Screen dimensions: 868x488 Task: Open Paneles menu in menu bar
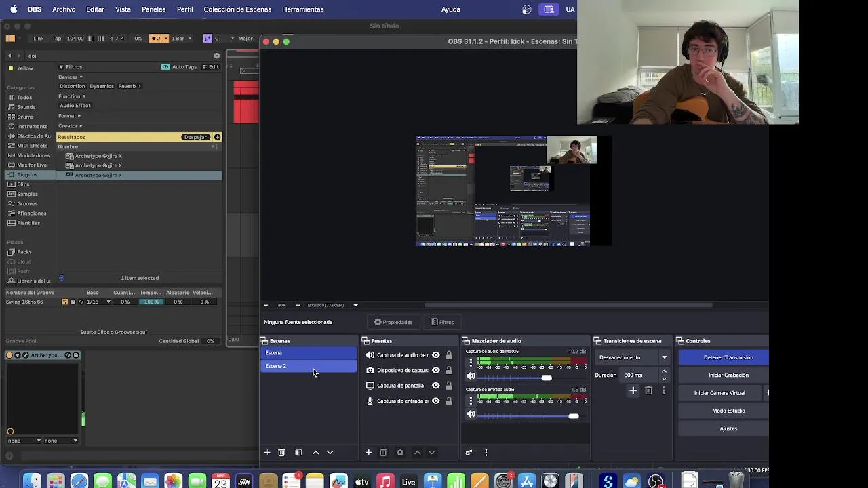pyautogui.click(x=154, y=9)
